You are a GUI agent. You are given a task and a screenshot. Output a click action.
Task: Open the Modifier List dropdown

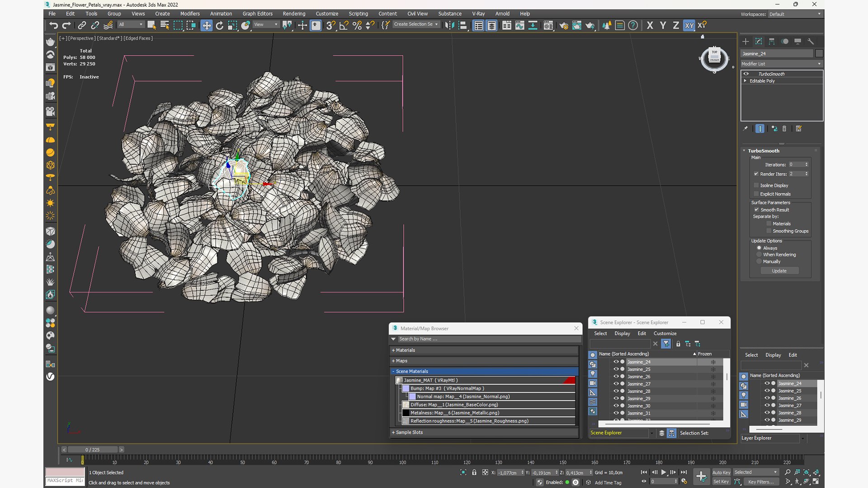781,64
